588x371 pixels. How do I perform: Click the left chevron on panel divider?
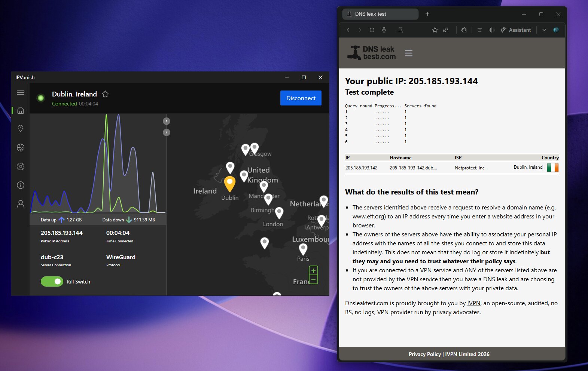[167, 132]
